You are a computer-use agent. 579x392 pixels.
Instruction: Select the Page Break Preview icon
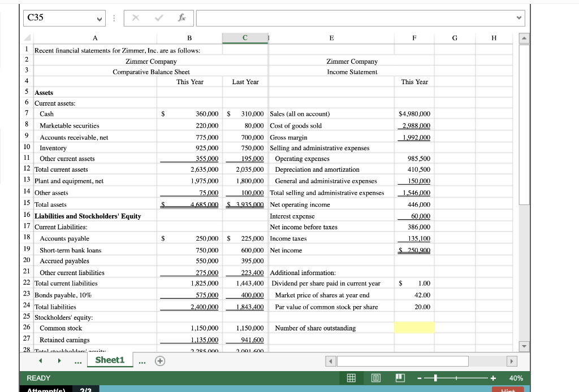pos(399,378)
